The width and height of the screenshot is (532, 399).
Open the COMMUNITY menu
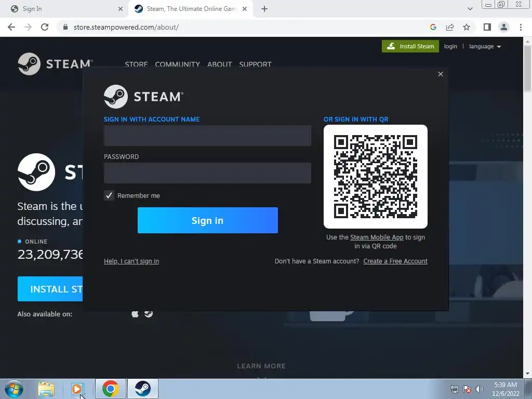[178, 64]
